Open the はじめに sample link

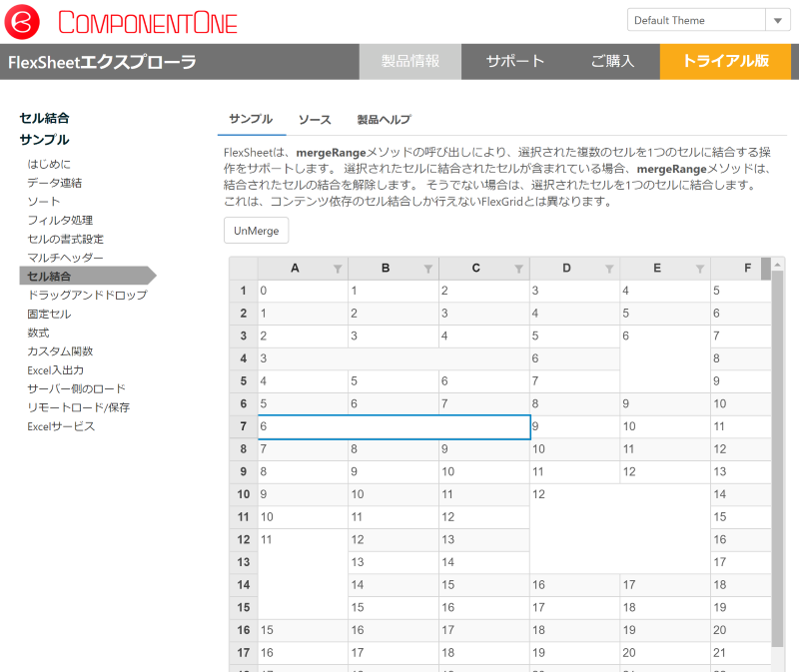(49, 164)
